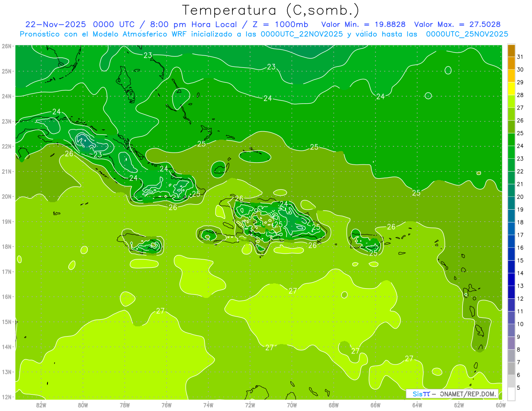
Task: Click the latitude label "12N"
Action: (x=6, y=397)
